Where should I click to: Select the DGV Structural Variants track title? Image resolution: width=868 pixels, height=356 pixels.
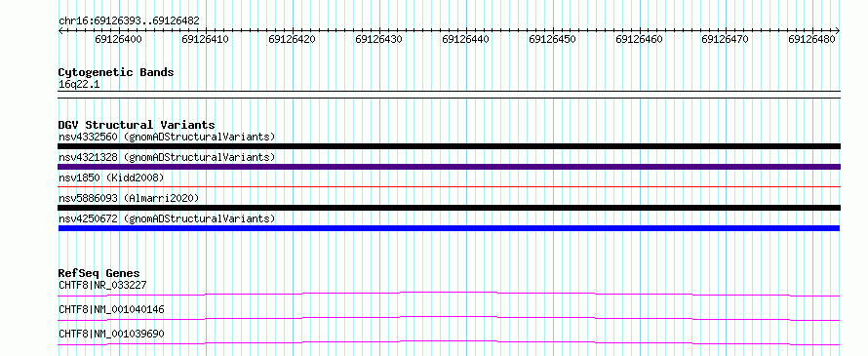(137, 125)
